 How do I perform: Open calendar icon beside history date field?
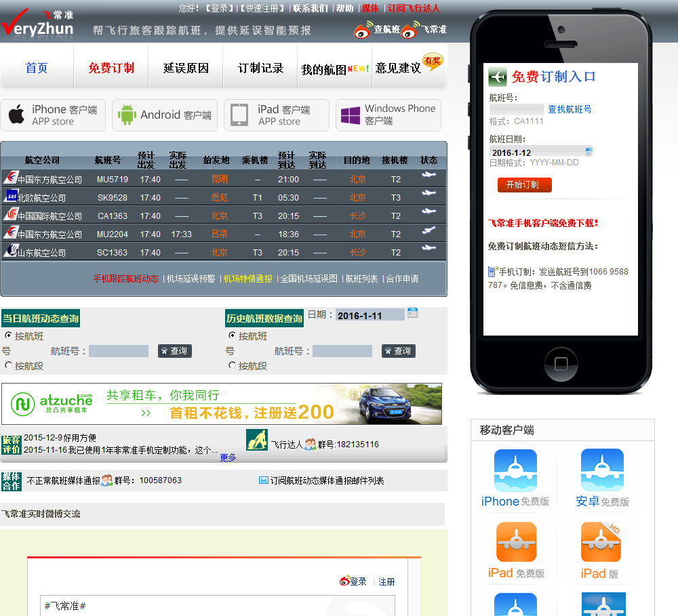tap(412, 313)
